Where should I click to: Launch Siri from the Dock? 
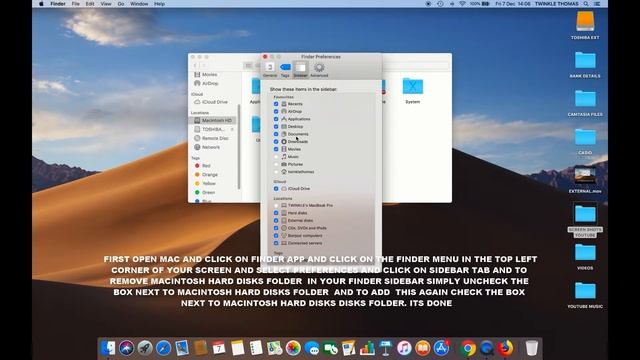[x=127, y=348]
